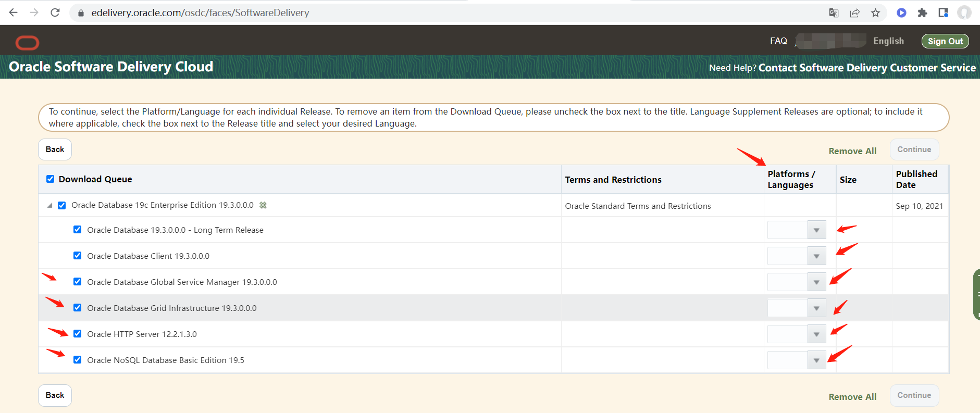This screenshot has width=980, height=413.
Task: Focus the browser address bar URL
Action: tap(200, 12)
